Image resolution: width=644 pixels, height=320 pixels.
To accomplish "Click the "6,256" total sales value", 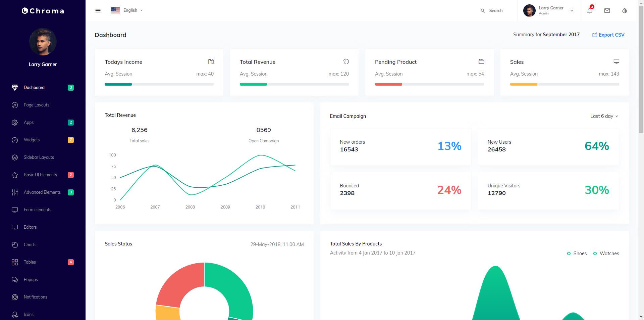I will 140,130.
